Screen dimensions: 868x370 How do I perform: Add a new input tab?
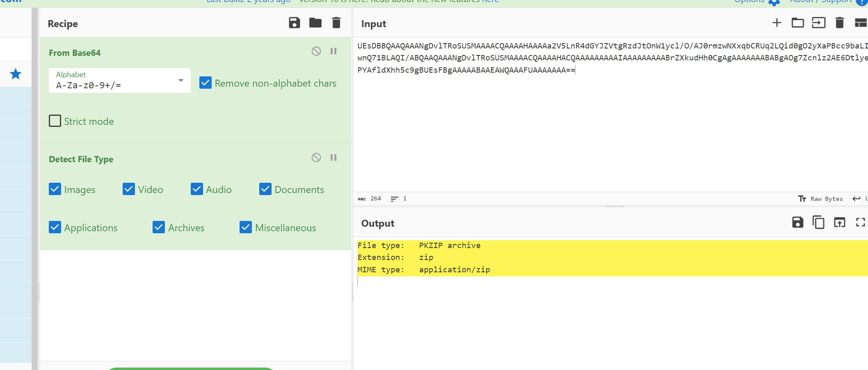coord(777,23)
